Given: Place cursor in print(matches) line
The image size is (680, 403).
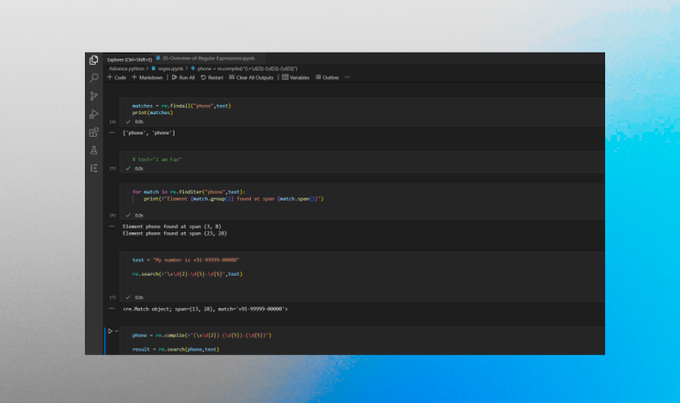Looking at the screenshot, I should coord(153,113).
